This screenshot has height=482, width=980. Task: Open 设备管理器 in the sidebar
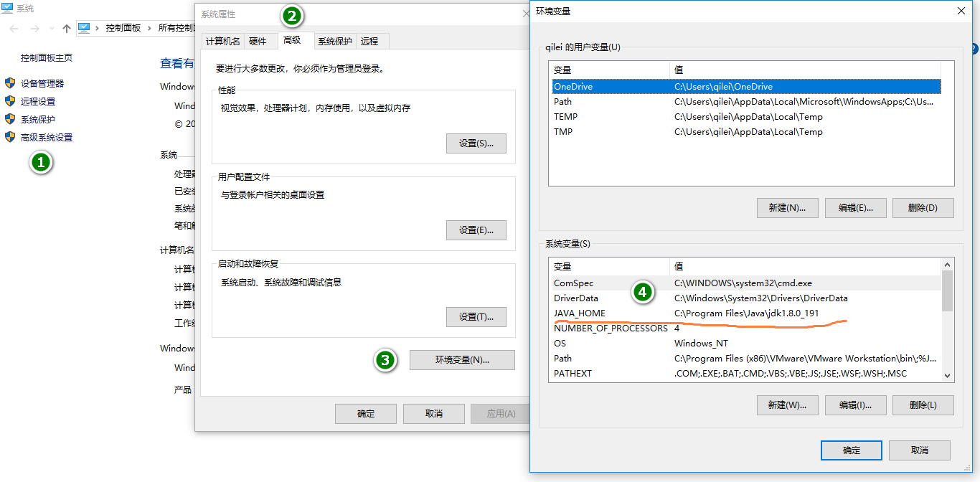point(42,83)
